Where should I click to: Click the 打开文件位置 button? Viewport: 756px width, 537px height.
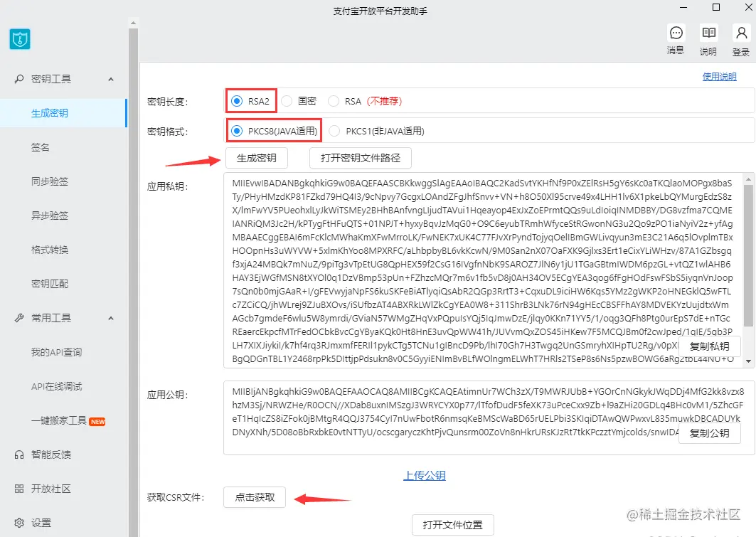pos(453,524)
